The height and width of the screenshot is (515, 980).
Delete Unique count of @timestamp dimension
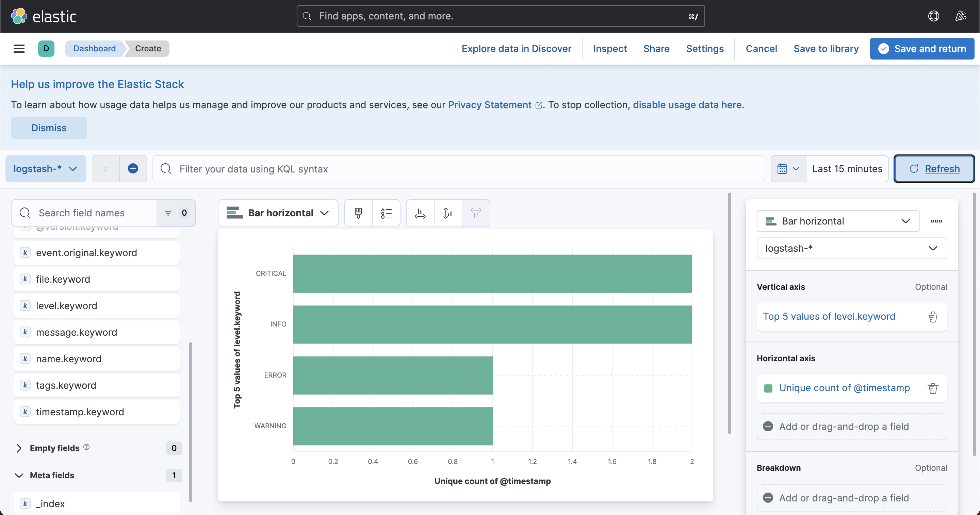933,388
